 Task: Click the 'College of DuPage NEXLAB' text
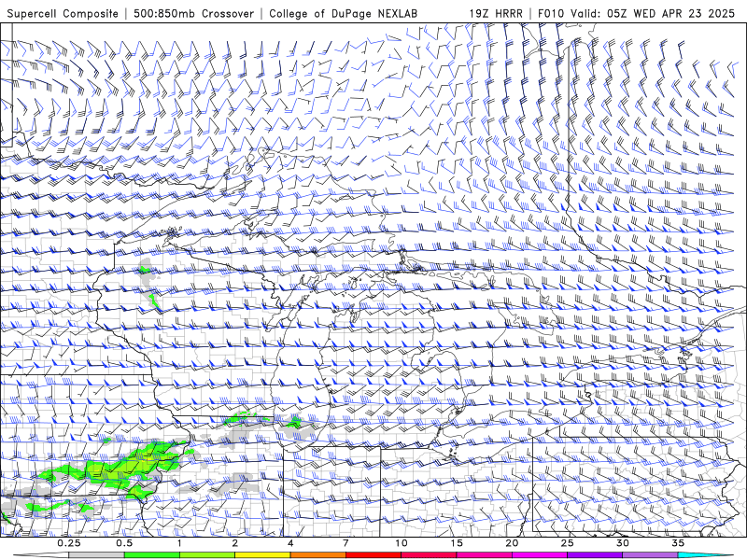pyautogui.click(x=343, y=13)
